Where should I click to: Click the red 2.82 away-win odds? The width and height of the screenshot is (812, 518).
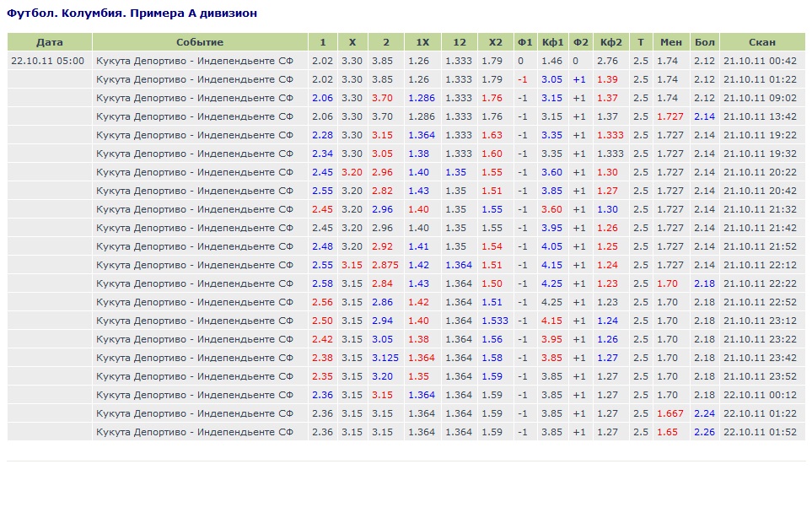(382, 191)
